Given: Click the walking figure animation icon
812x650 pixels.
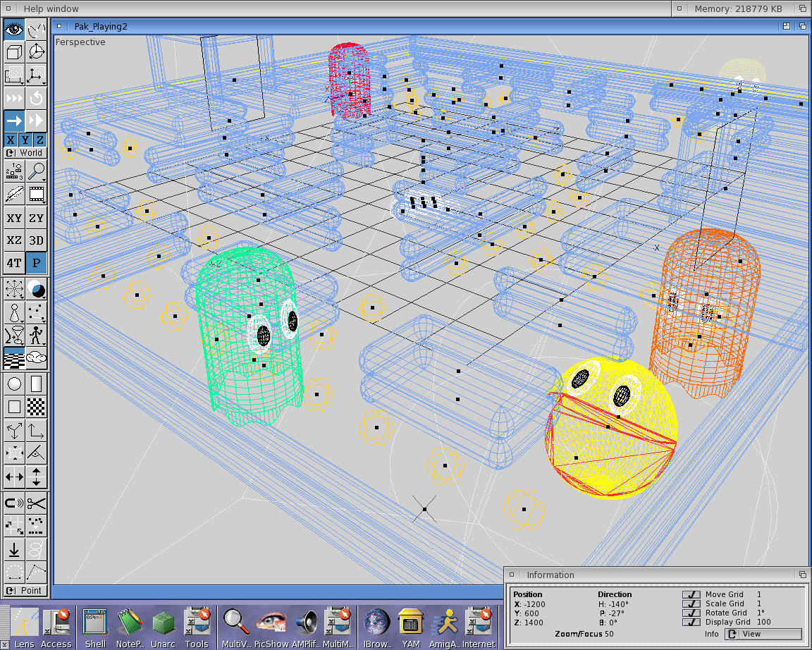Looking at the screenshot, I should tap(36, 334).
